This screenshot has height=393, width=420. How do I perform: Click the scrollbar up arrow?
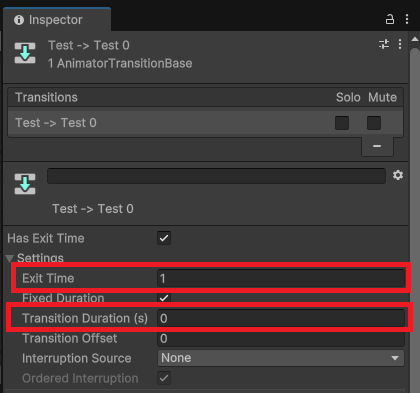coord(415,39)
